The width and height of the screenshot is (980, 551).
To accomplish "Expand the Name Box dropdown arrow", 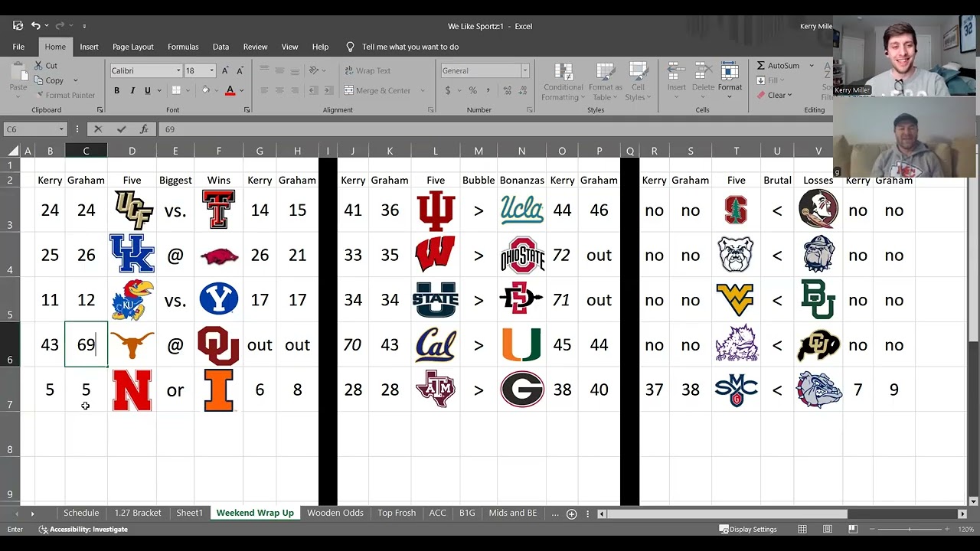I will pyautogui.click(x=61, y=129).
